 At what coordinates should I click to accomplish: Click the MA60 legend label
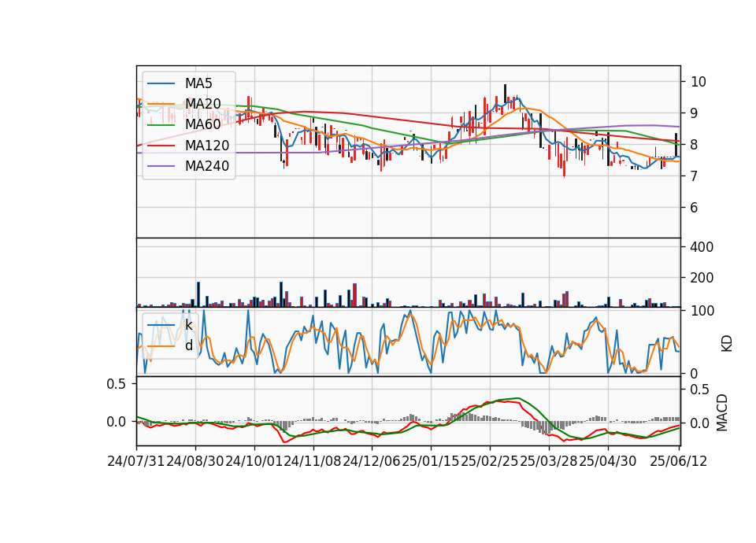(x=202, y=125)
